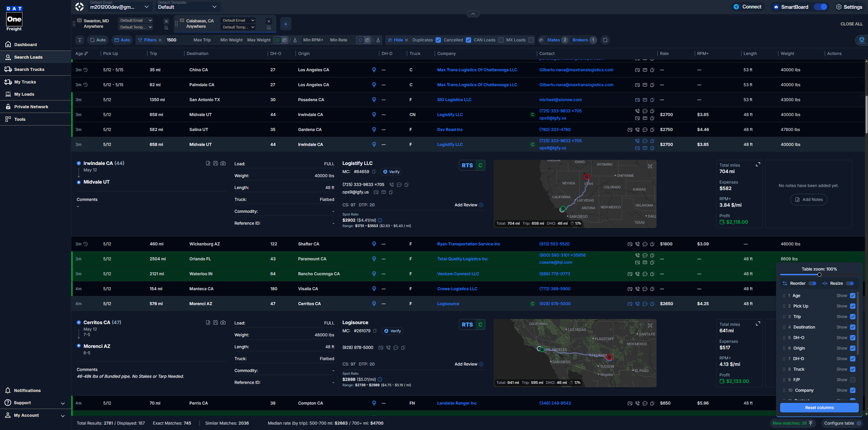Click the Configure table gear button

842,423
